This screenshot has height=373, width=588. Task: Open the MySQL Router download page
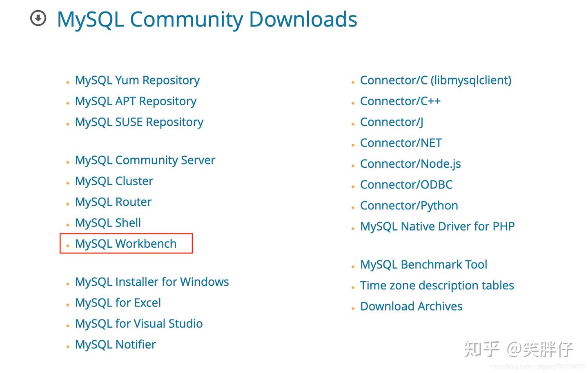click(113, 202)
